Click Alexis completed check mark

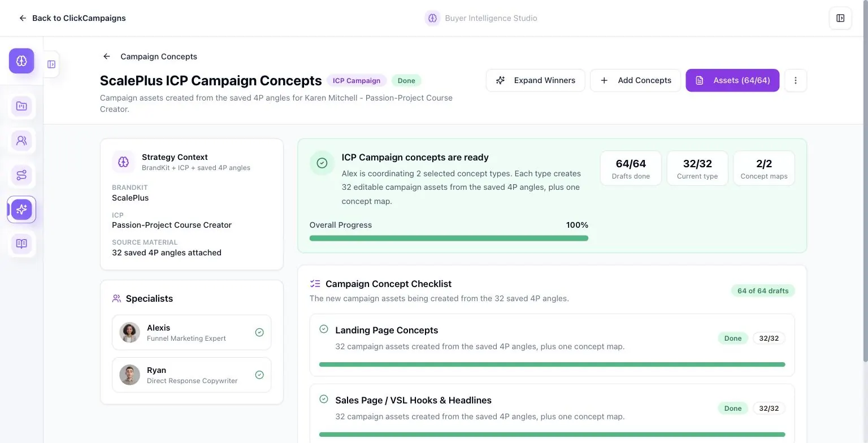[259, 332]
